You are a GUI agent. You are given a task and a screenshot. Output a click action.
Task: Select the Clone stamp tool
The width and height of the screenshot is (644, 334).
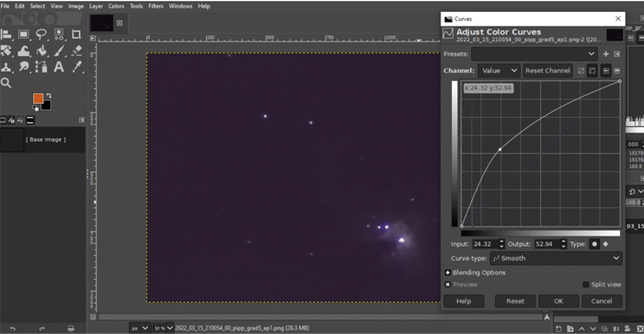[x=6, y=67]
